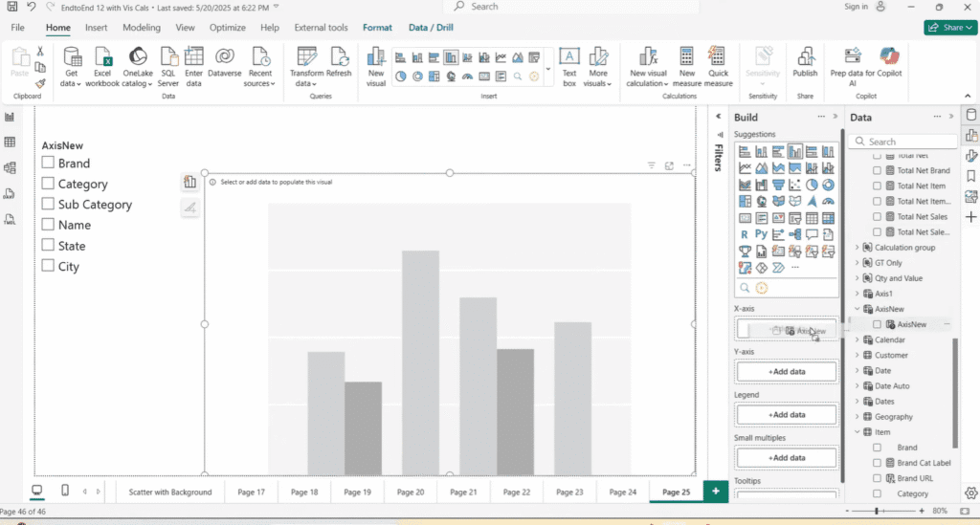This screenshot has width=980, height=525.
Task: Switch to the Insert ribbon tab
Action: 97,28
